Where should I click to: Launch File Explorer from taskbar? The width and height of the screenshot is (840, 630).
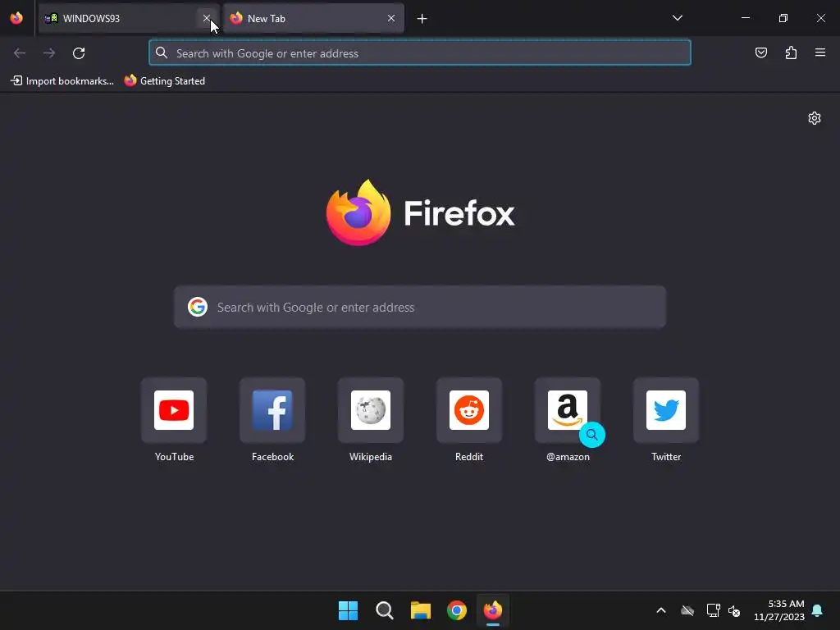coord(421,610)
